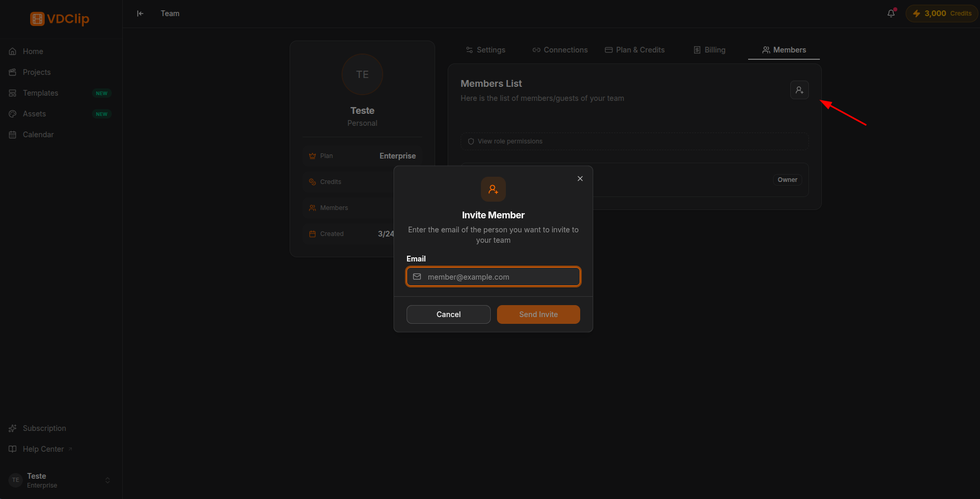The height and width of the screenshot is (499, 980).
Task: Open the 3,000 Credits badge
Action: point(942,14)
